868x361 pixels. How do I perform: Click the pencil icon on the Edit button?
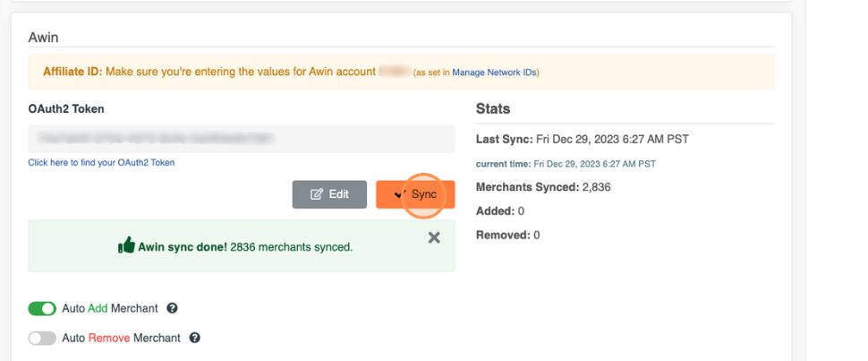(316, 194)
